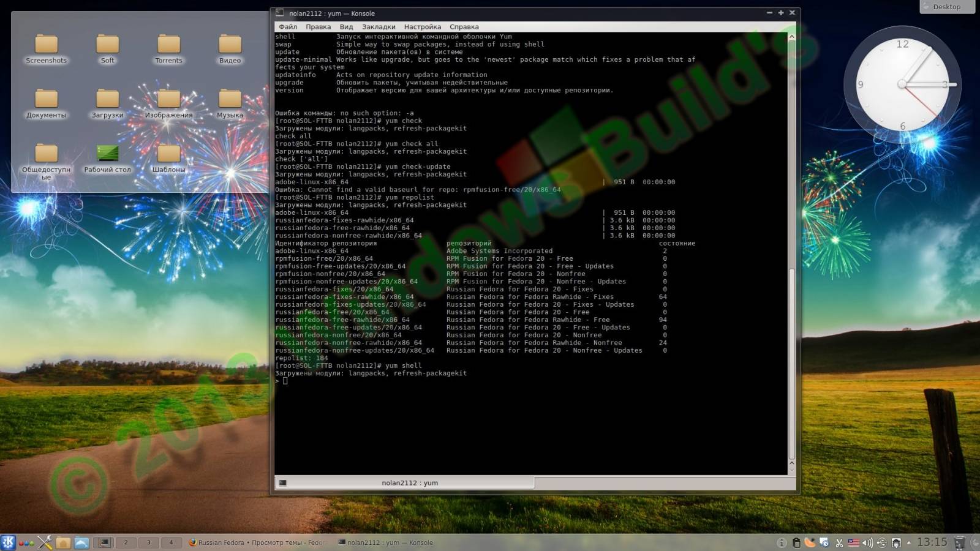Launch Dolphin file manager from panel

(x=81, y=542)
